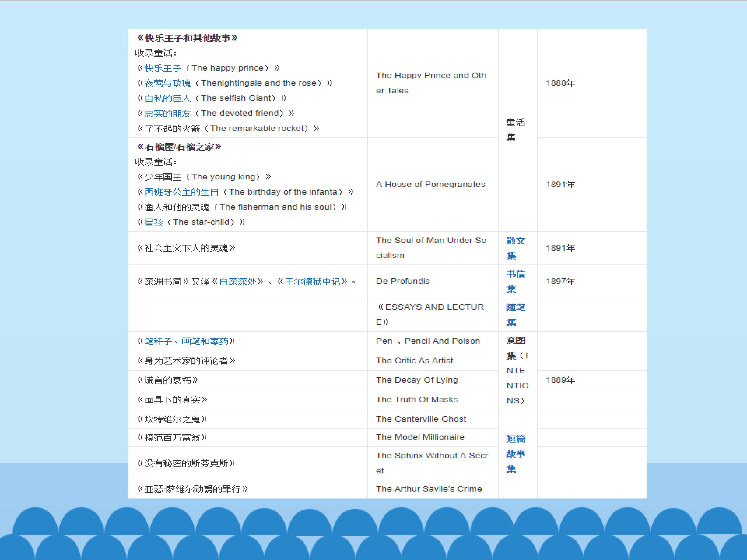Click the 笔秆子、画笔和毒药 link
This screenshot has width=747, height=560.
[186, 341]
